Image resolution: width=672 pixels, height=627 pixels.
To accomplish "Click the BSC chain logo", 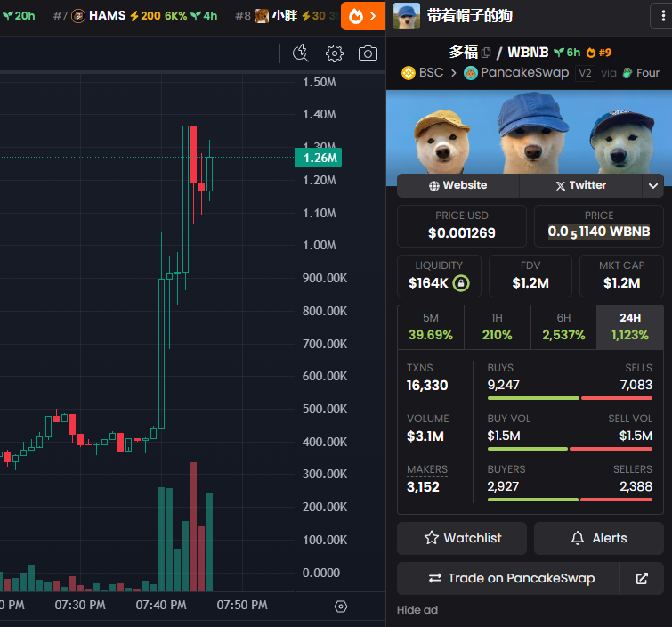I will pos(409,73).
